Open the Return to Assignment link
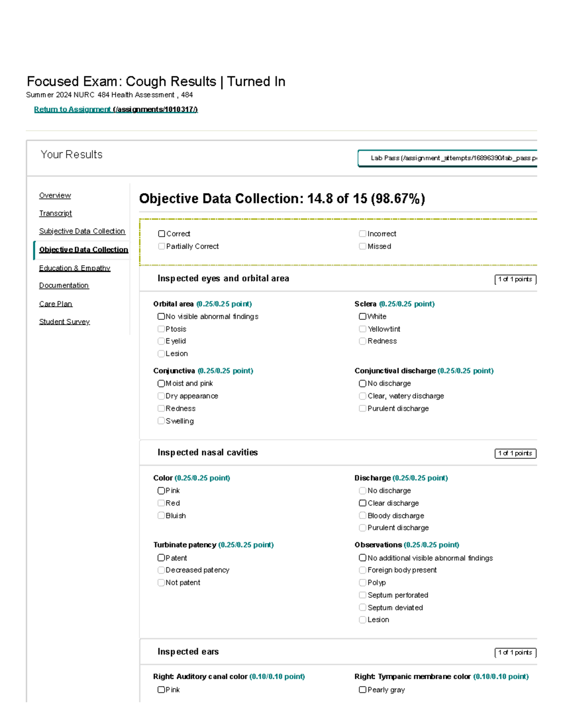 pyautogui.click(x=116, y=109)
